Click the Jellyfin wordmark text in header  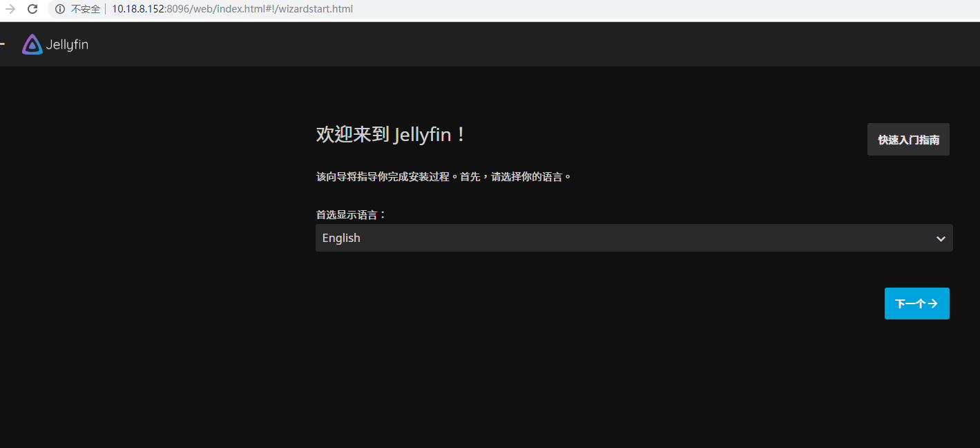[x=67, y=45]
